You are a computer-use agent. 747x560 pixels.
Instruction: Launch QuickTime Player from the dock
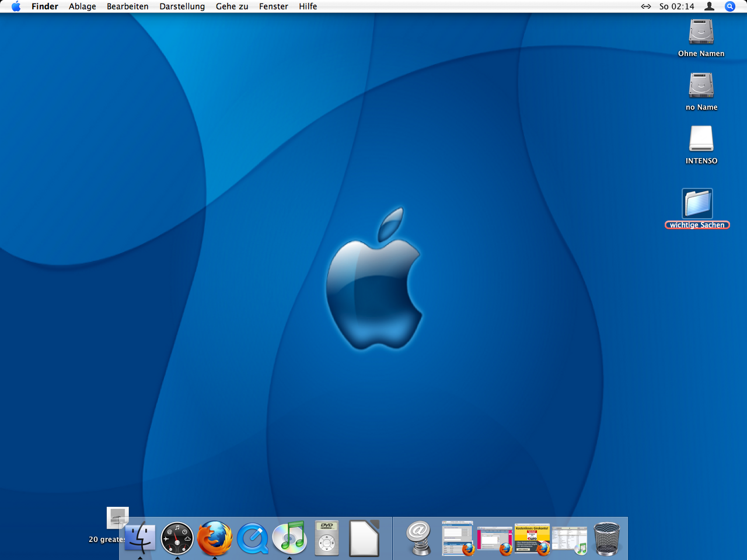[x=252, y=538]
